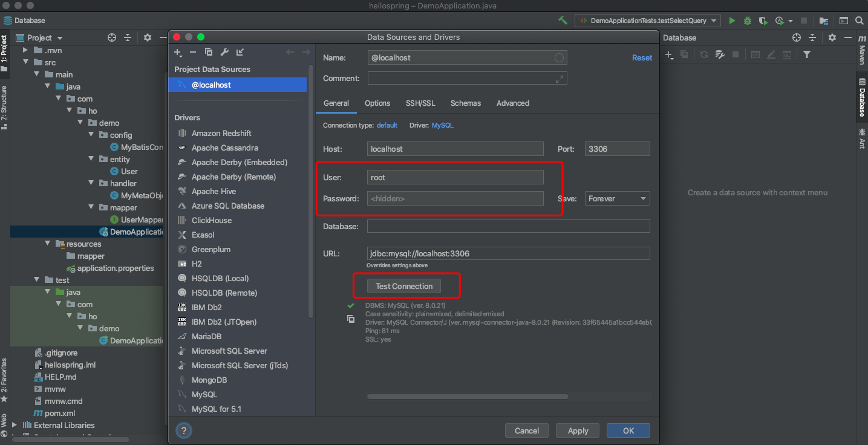Start debugging with the green bug icon
The image size is (868, 445).
pos(748,21)
